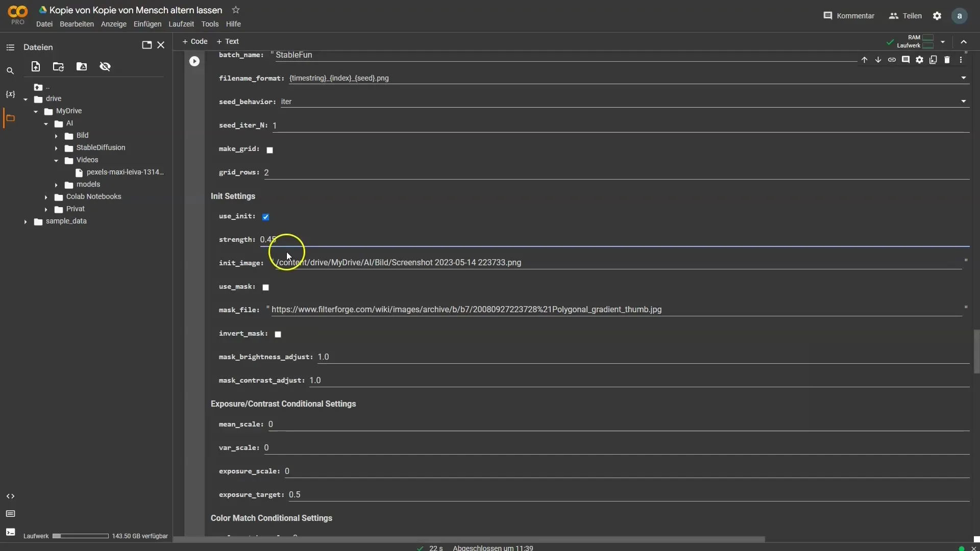Refresh the file browser
The width and height of the screenshot is (980, 551).
click(58, 66)
